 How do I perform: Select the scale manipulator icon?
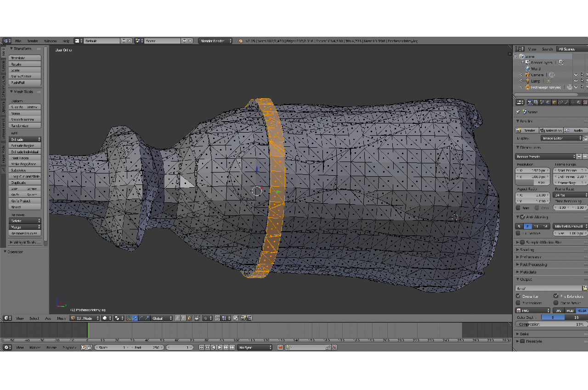[147, 318]
